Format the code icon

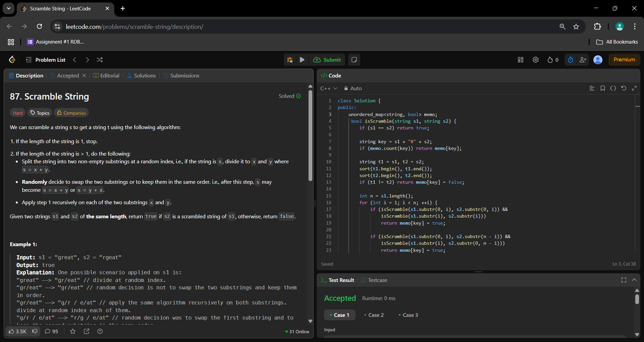click(x=592, y=88)
